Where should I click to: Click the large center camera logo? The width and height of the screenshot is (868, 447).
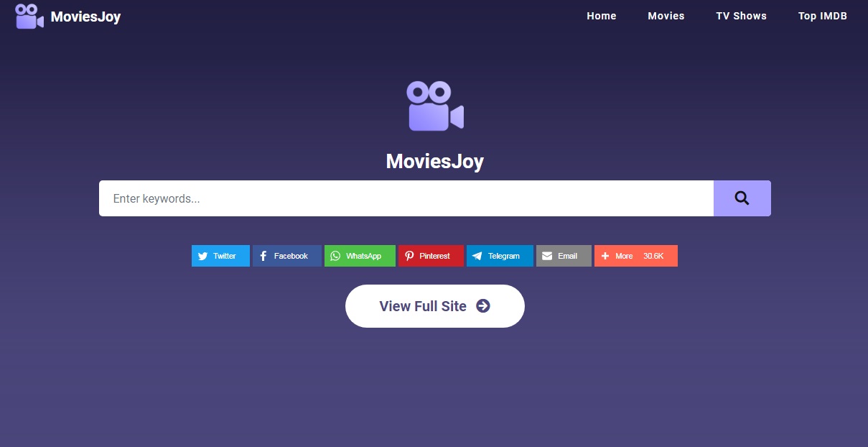pyautogui.click(x=435, y=106)
